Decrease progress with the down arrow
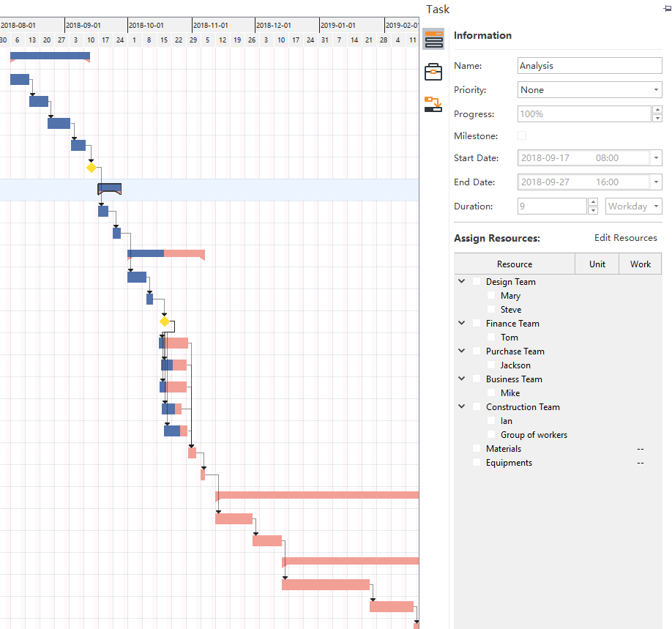This screenshot has width=672, height=629. [657, 119]
